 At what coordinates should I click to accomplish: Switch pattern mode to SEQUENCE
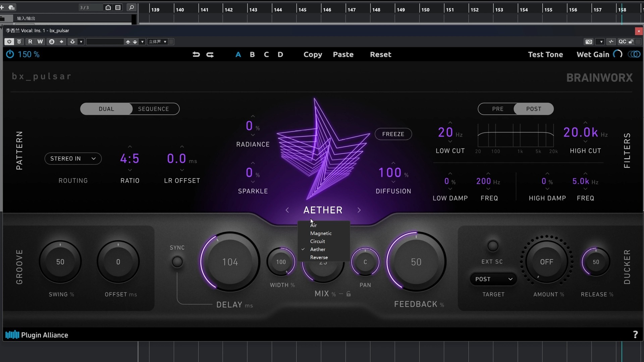tap(153, 109)
